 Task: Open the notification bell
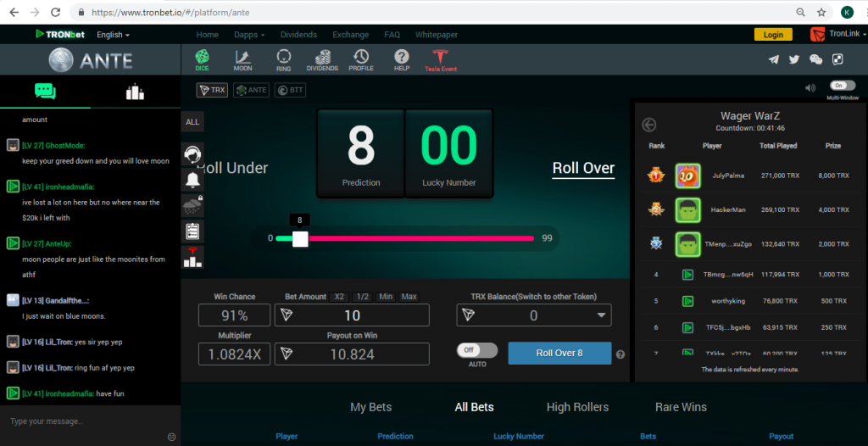(192, 180)
